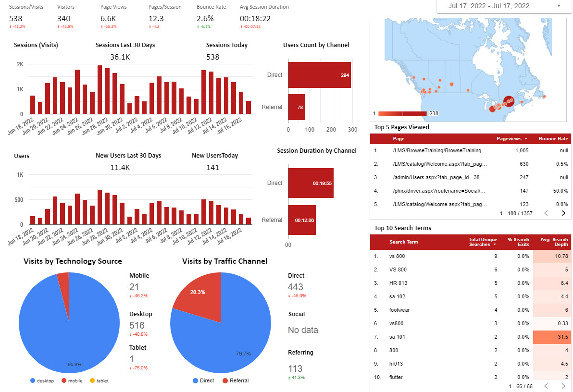Viewport: 573px width, 392px height.
Task: Go to next page of Top 5 Pages table
Action: point(563,213)
